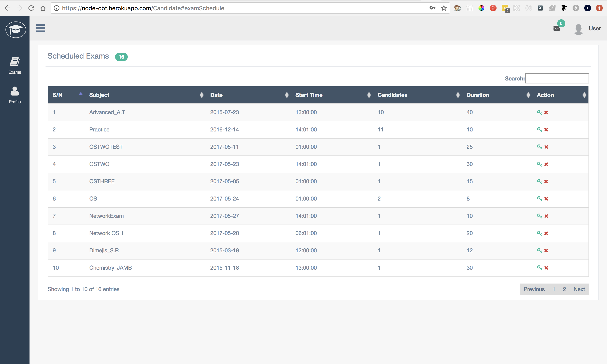Go to Next page of entries

(x=579, y=289)
